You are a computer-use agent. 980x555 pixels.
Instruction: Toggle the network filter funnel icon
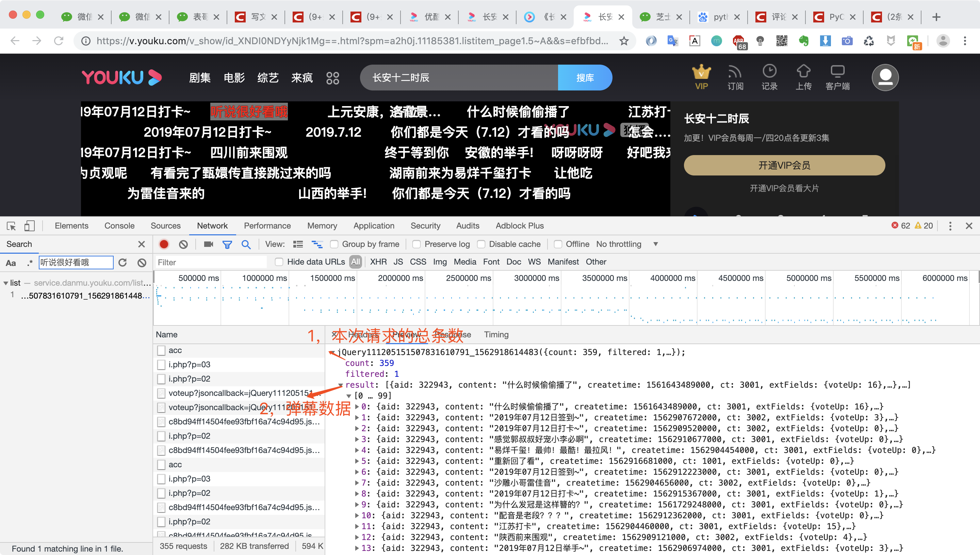pyautogui.click(x=227, y=244)
